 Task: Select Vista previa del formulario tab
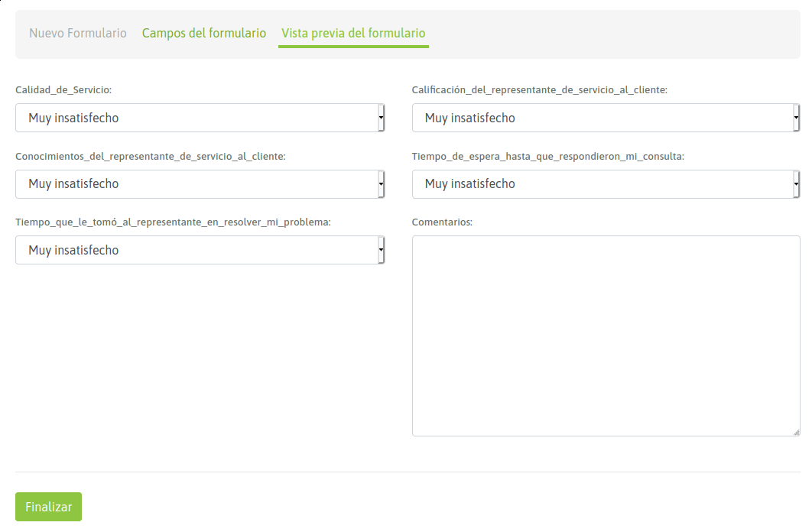pyautogui.click(x=353, y=33)
